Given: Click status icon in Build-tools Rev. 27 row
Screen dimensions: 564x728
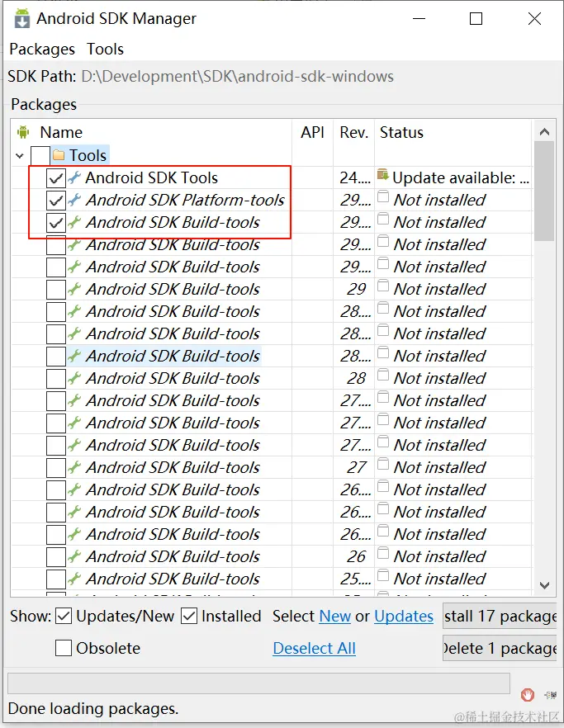Looking at the screenshot, I should click(383, 463).
